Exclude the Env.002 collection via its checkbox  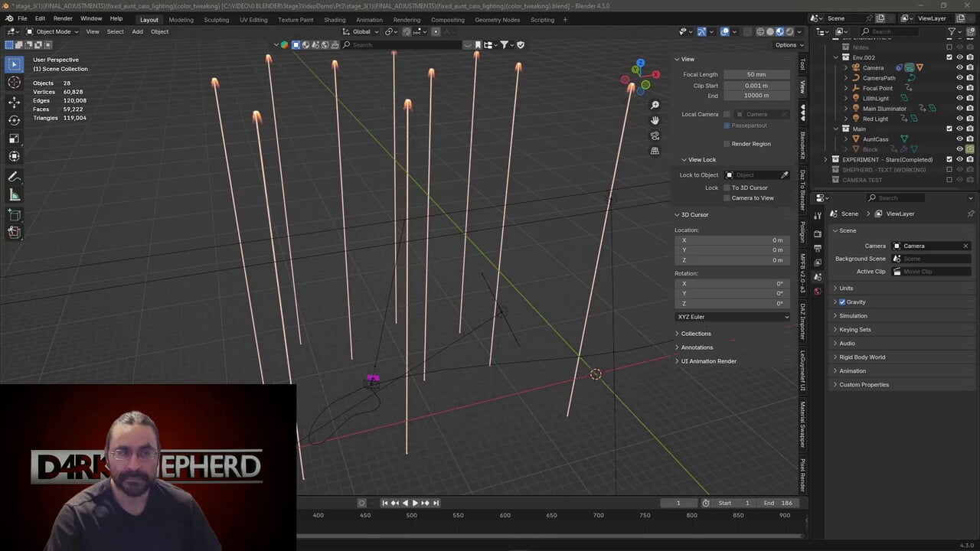tap(949, 57)
